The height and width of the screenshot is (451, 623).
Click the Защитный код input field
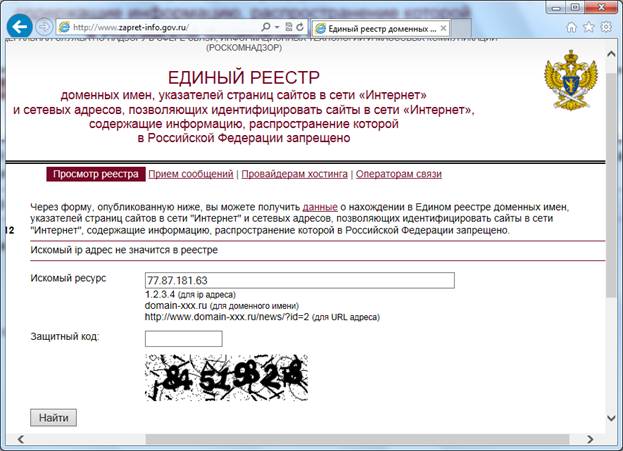(184, 339)
